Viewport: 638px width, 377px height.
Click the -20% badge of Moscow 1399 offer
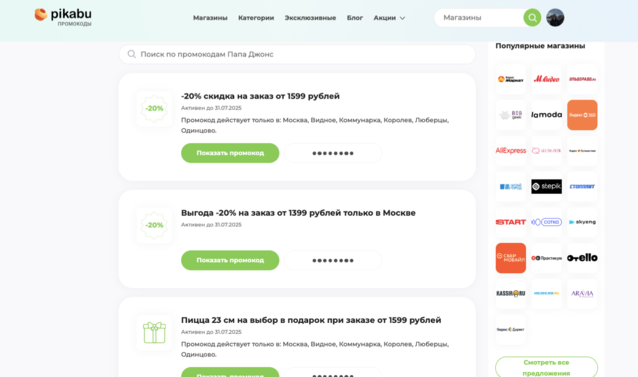tap(154, 225)
